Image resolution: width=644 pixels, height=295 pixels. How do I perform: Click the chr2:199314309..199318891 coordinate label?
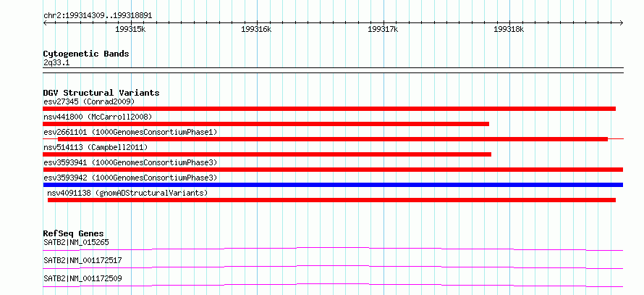98,16
